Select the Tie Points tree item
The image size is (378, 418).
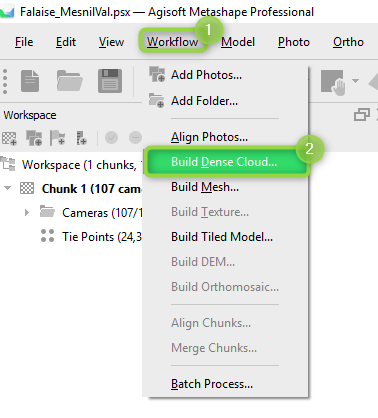(91, 237)
